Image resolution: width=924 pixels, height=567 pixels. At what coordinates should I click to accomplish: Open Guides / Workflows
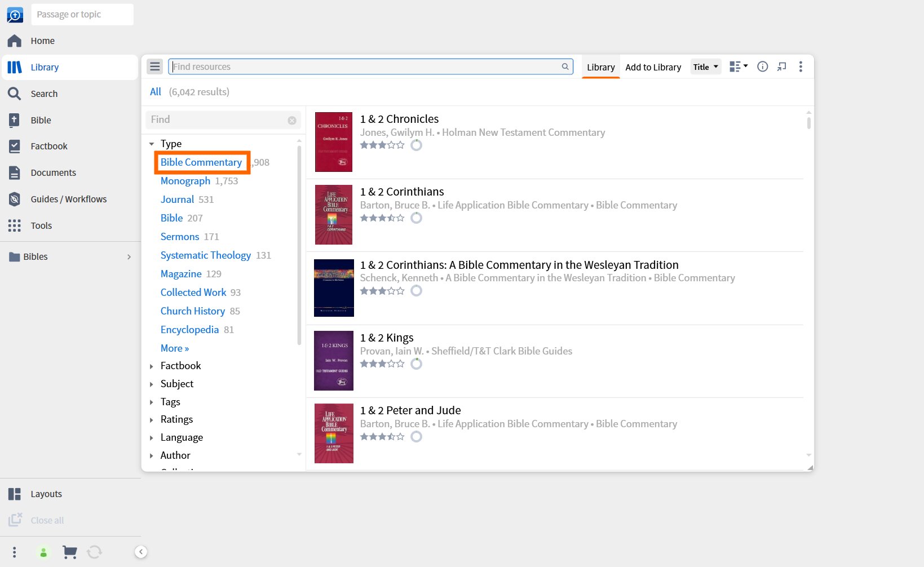click(70, 199)
